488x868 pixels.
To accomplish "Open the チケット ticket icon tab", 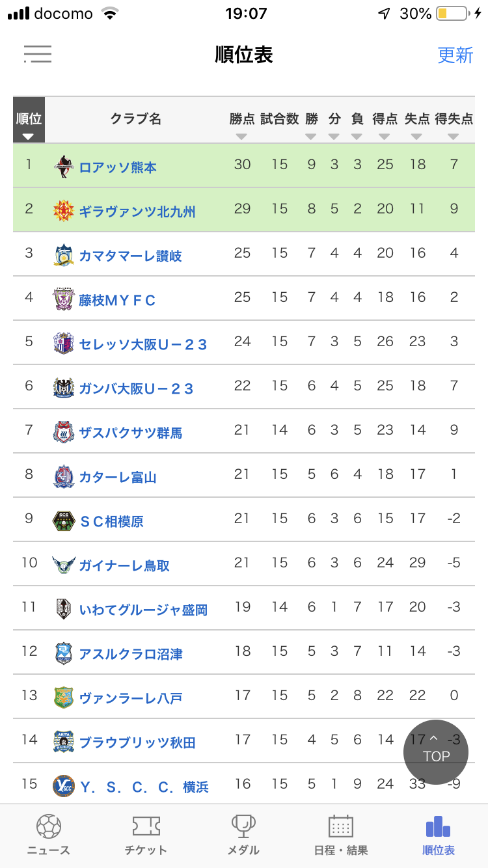I will [146, 827].
